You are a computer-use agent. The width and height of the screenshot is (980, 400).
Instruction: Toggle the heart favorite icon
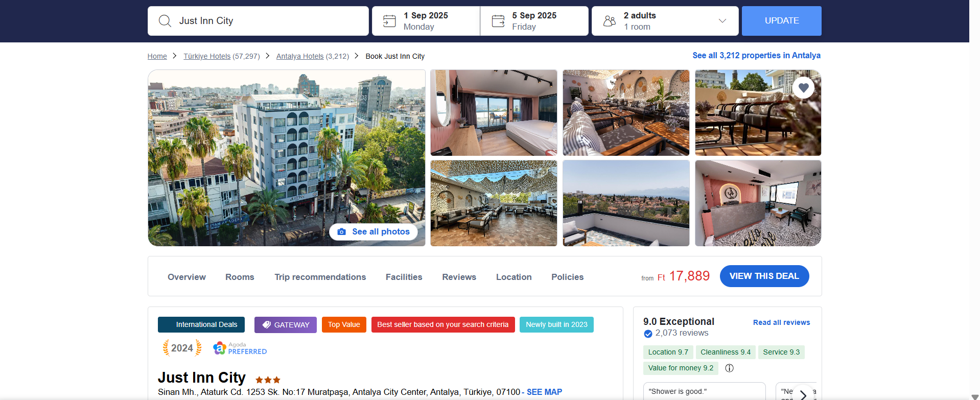pyautogui.click(x=803, y=88)
